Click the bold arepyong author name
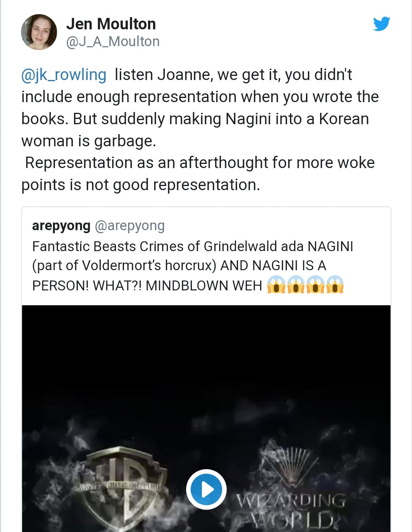This screenshot has height=532, width=412. click(61, 226)
